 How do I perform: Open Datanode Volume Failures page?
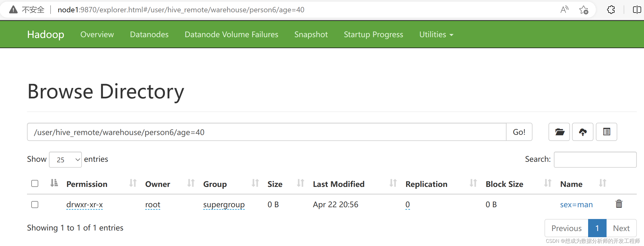(231, 34)
